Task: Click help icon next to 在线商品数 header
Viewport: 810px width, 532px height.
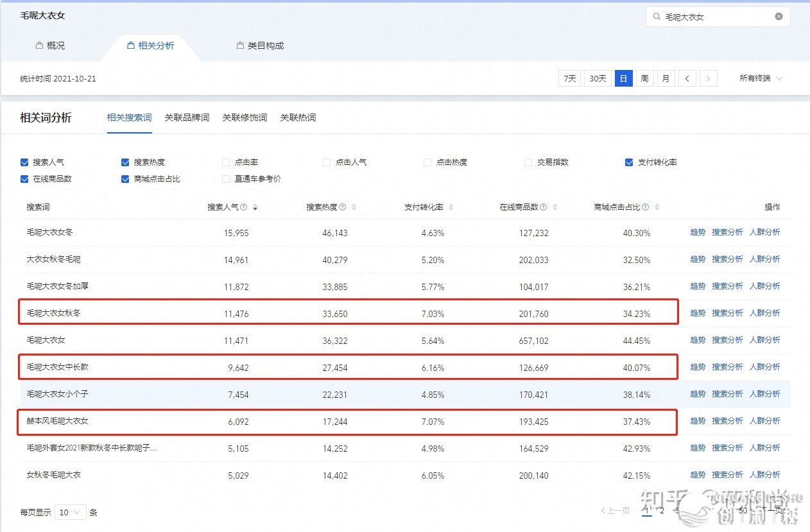Action: [544, 207]
